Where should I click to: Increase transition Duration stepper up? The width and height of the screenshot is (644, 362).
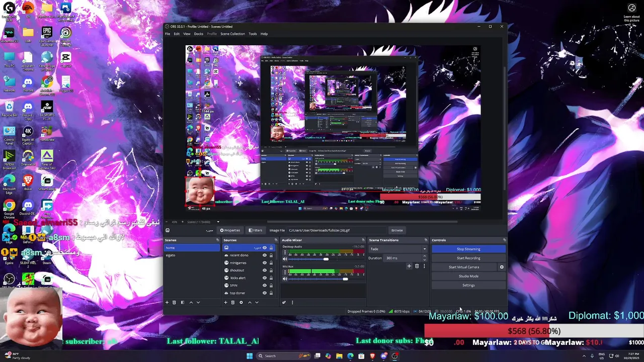[424, 256]
